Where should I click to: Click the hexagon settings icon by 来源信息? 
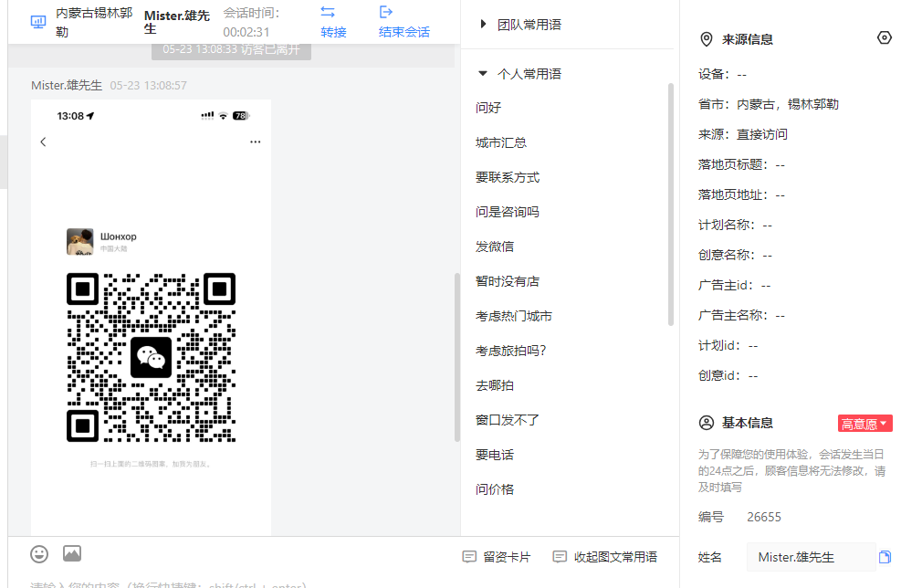(885, 38)
